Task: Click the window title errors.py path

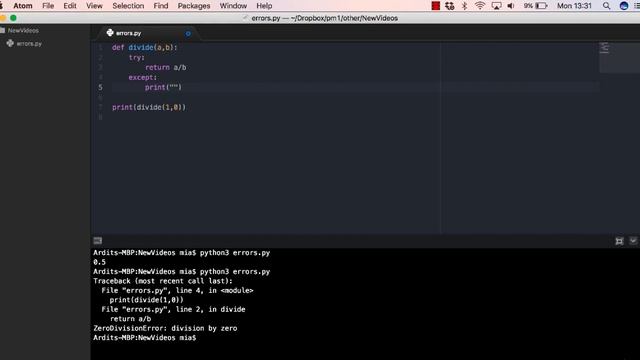Action: point(324,18)
